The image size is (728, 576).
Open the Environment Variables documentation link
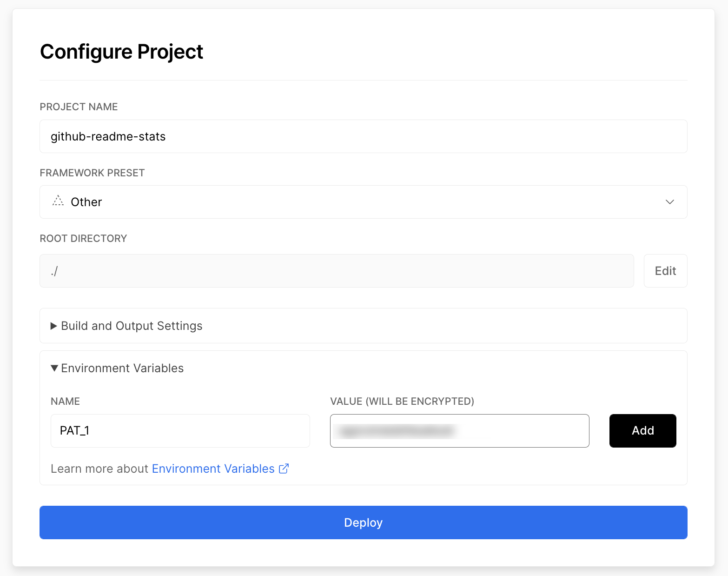point(213,469)
